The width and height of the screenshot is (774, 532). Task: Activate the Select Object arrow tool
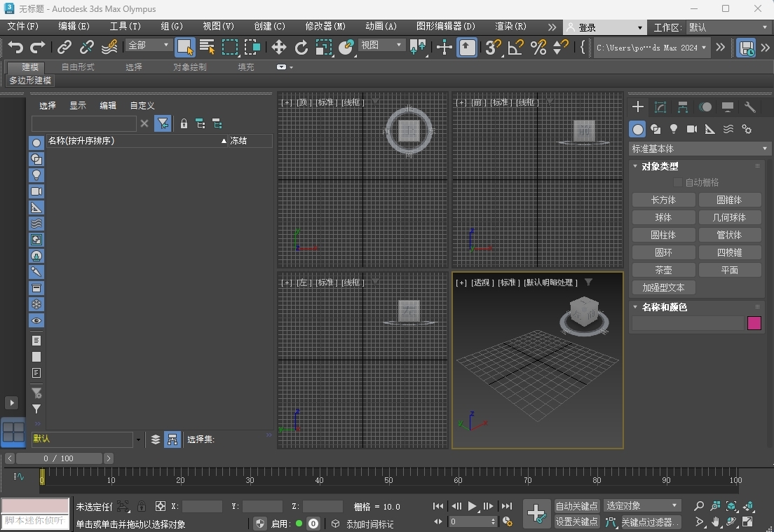pos(185,47)
